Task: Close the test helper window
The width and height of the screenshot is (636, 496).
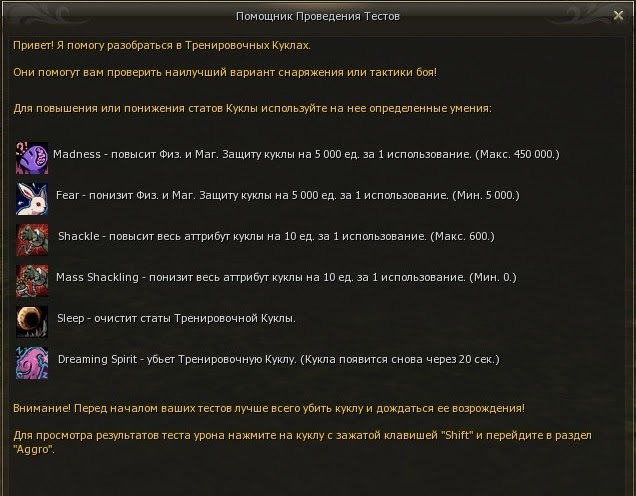Action: (618, 16)
